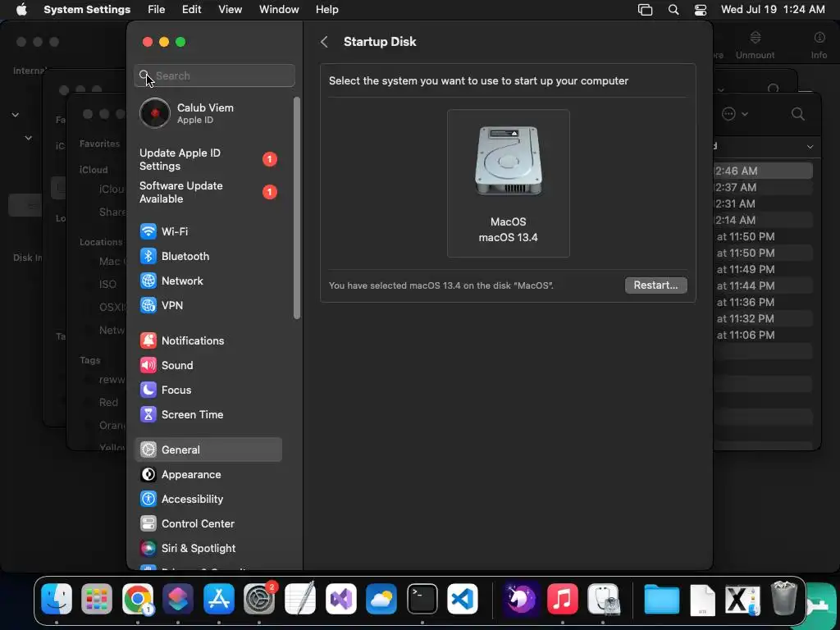Select the MacOS startup disk
The image size is (840, 630).
click(509, 183)
